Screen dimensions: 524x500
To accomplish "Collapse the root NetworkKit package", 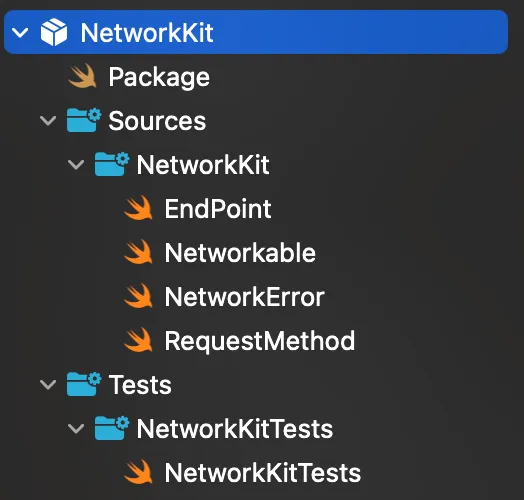I will (20, 33).
